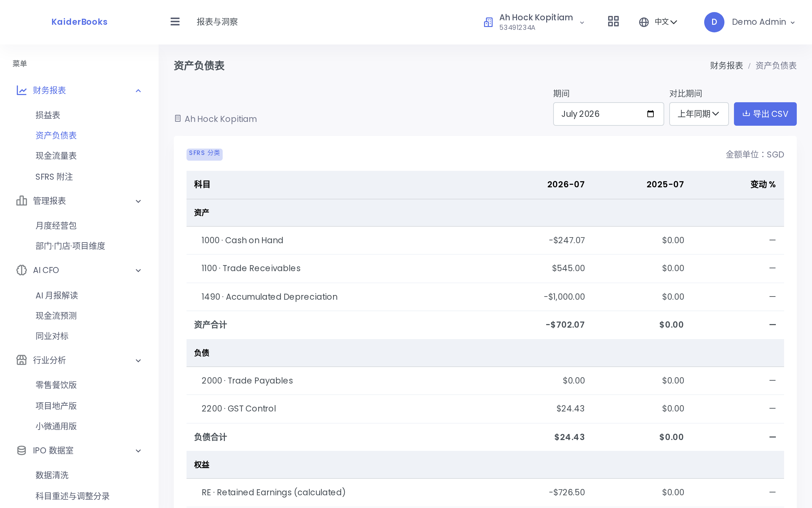The height and width of the screenshot is (508, 812).
Task: Click the 2025-07 column header
Action: tap(665, 184)
